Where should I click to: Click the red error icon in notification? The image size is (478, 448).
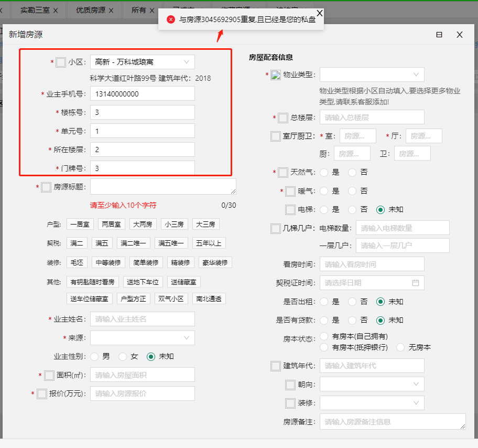pos(170,19)
